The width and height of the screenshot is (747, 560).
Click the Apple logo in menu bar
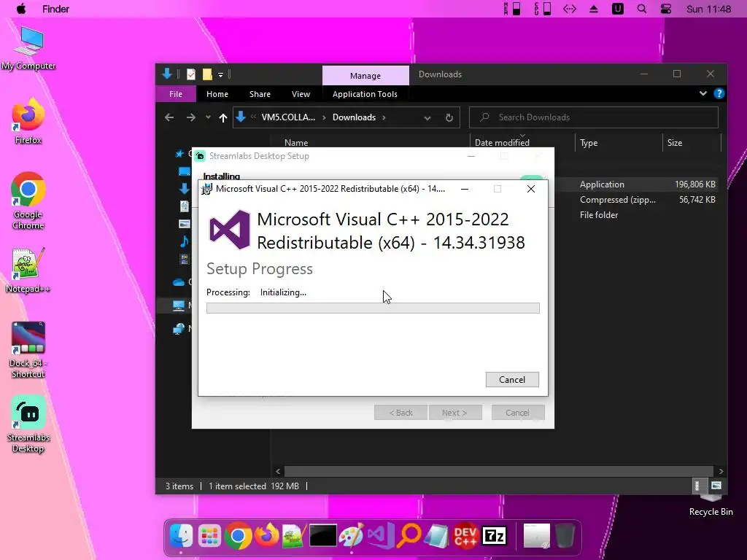pyautogui.click(x=21, y=9)
